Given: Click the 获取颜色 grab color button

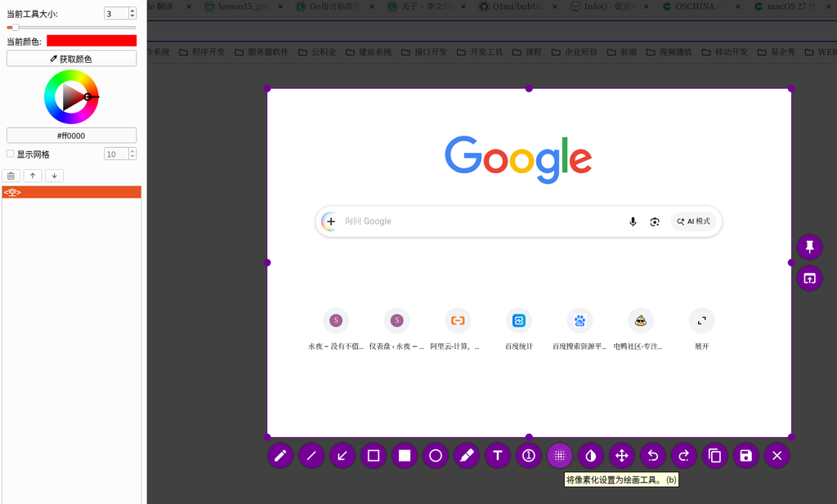Looking at the screenshot, I should click(x=72, y=59).
